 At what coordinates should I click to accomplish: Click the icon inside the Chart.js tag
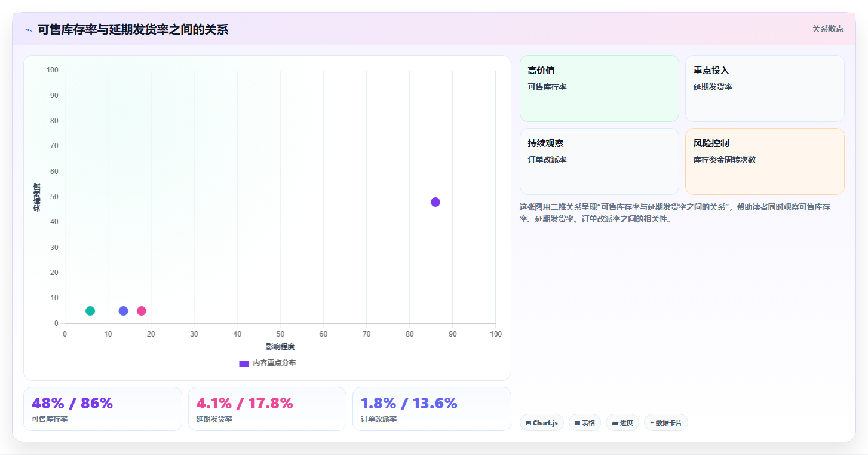pos(529,423)
